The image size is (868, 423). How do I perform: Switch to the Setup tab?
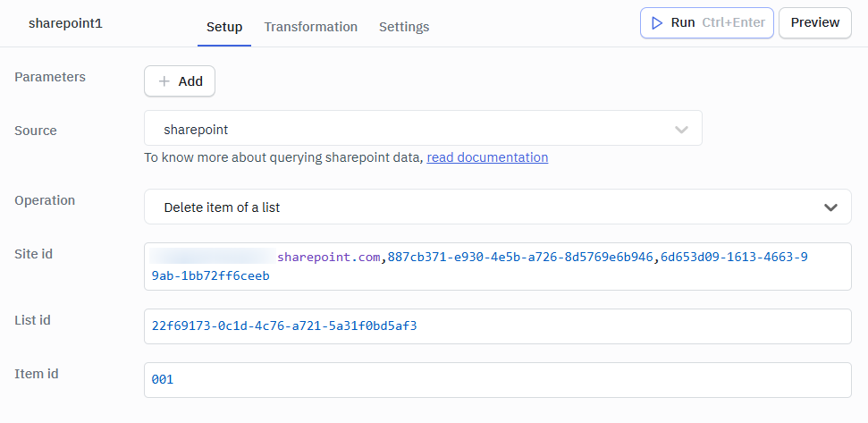coord(224,27)
